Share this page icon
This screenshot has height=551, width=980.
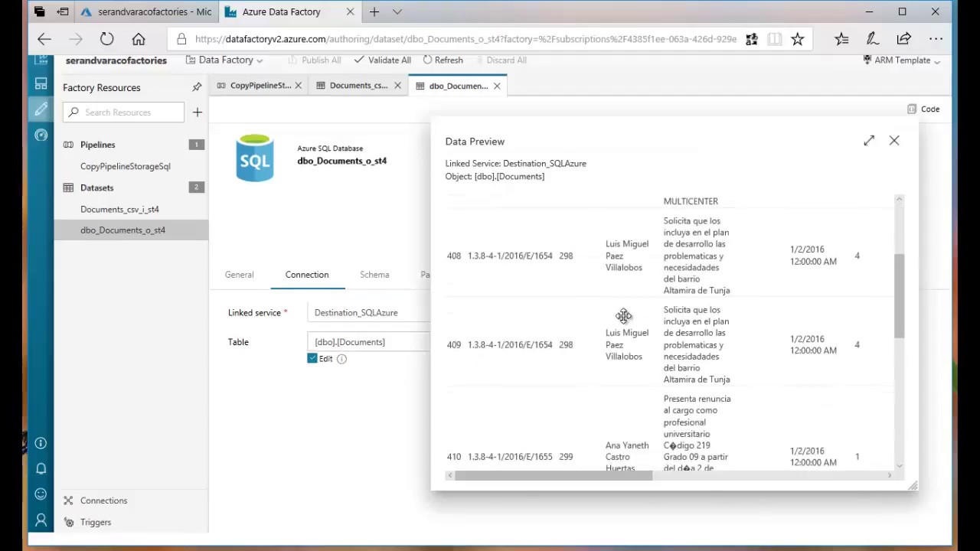(x=903, y=39)
